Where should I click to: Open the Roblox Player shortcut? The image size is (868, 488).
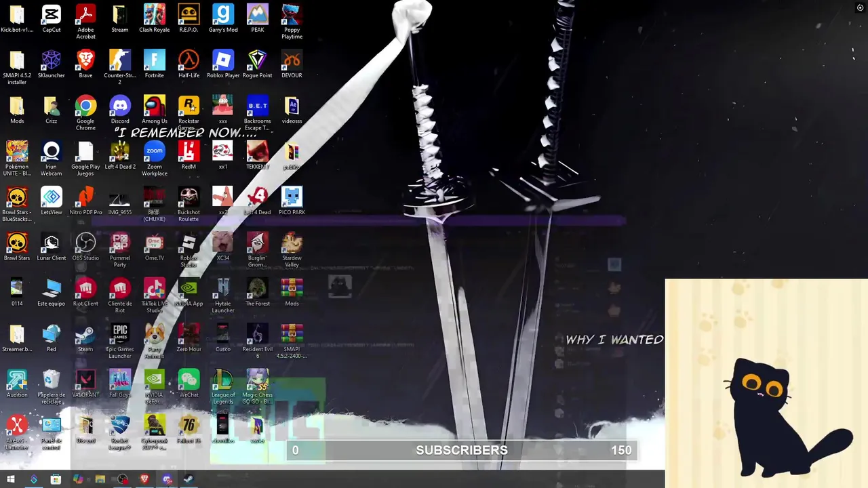[x=223, y=64]
